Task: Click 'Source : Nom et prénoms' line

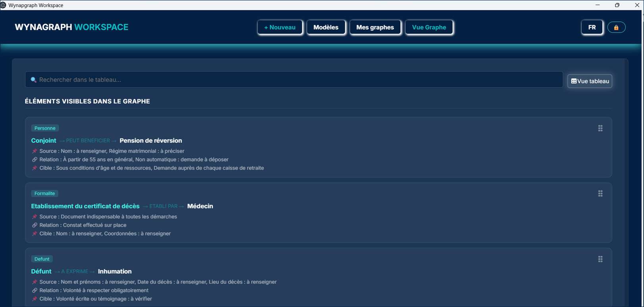Action: [x=158, y=282]
